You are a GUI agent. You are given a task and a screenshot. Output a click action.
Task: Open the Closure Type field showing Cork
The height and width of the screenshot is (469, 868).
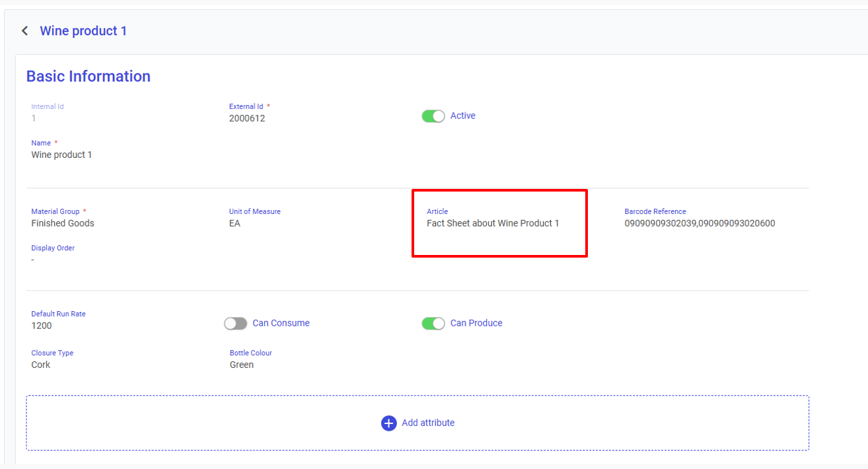(41, 365)
